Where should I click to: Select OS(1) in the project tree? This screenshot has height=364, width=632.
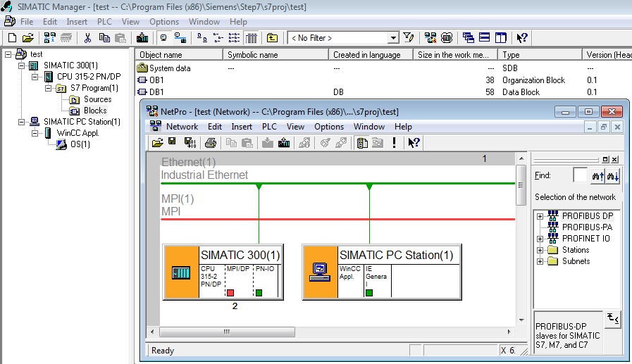click(80, 144)
